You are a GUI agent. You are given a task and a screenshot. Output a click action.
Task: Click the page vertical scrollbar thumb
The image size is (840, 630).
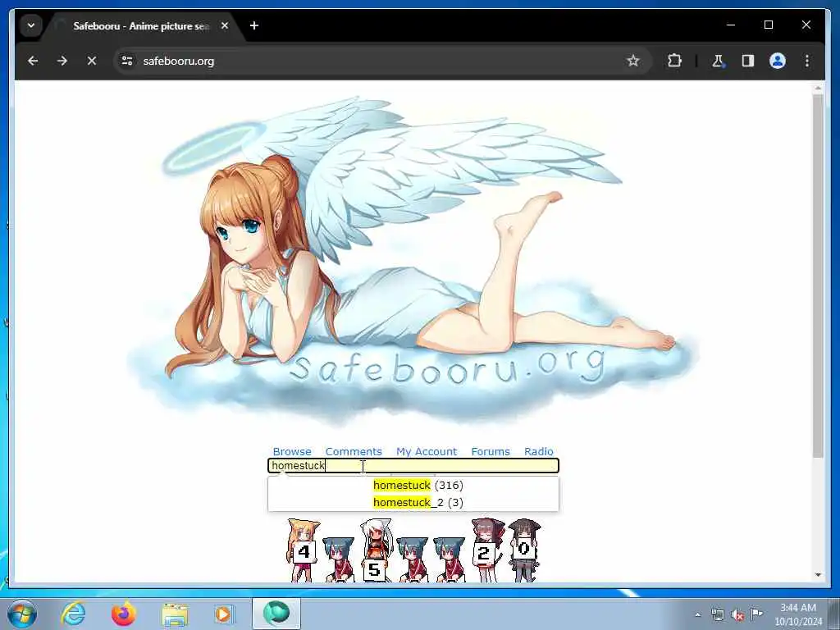[818, 276]
